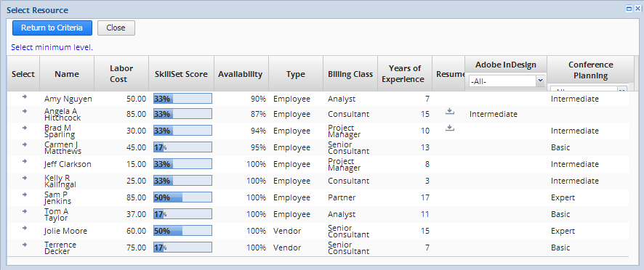644x270 pixels.
Task: Click Amy Nguyen's 33% skillset score bar
Action: 182,99
